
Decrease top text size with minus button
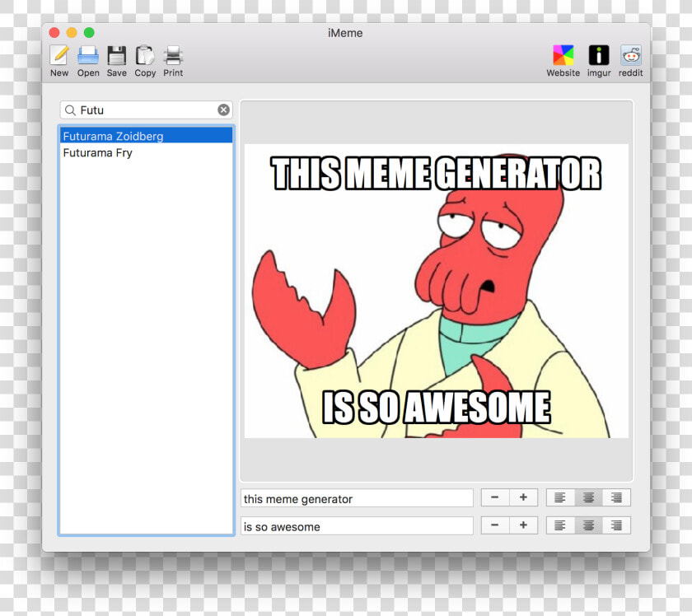[x=495, y=497]
